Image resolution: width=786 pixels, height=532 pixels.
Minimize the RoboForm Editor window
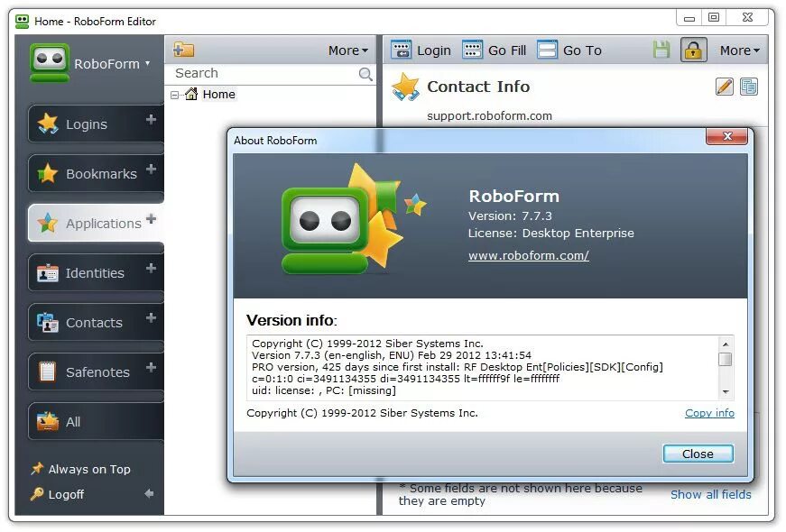point(689,19)
